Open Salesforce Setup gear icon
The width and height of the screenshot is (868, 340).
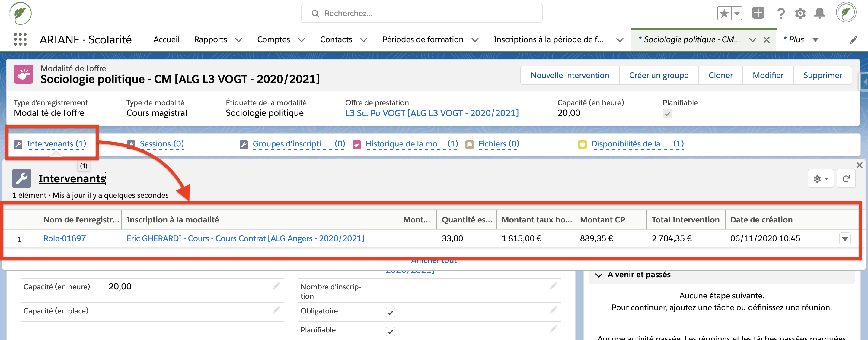[x=800, y=14]
